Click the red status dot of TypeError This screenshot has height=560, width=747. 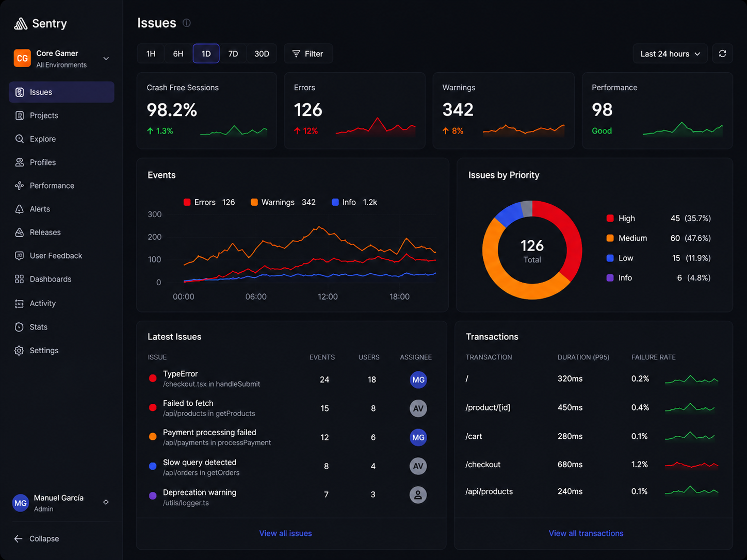(x=153, y=378)
